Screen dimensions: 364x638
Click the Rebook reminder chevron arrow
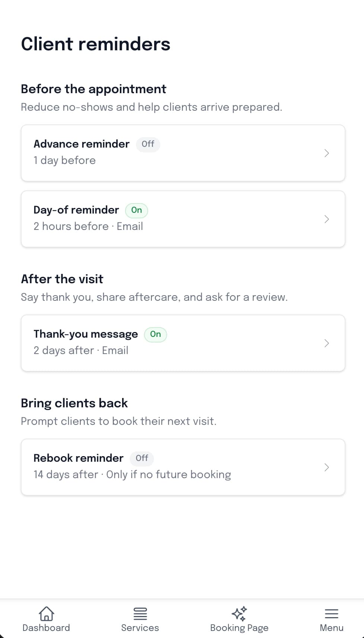tap(326, 467)
